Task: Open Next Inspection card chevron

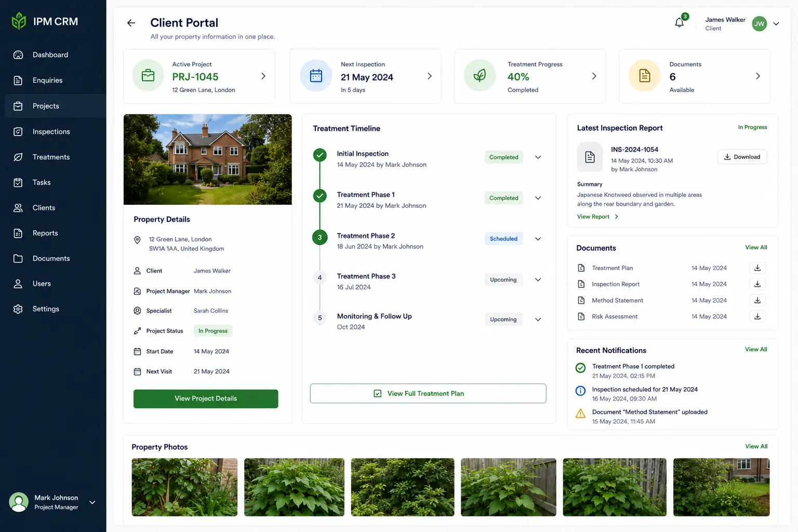Action: [x=430, y=76]
